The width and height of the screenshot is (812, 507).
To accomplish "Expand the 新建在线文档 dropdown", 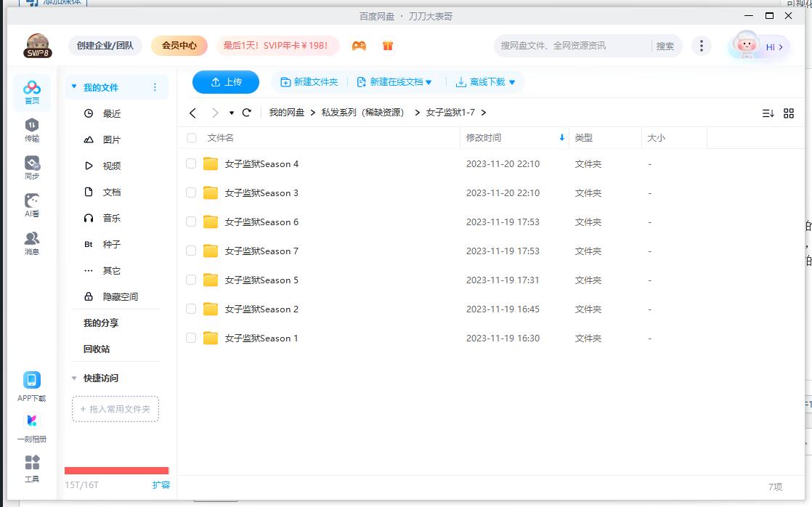I will tap(429, 82).
